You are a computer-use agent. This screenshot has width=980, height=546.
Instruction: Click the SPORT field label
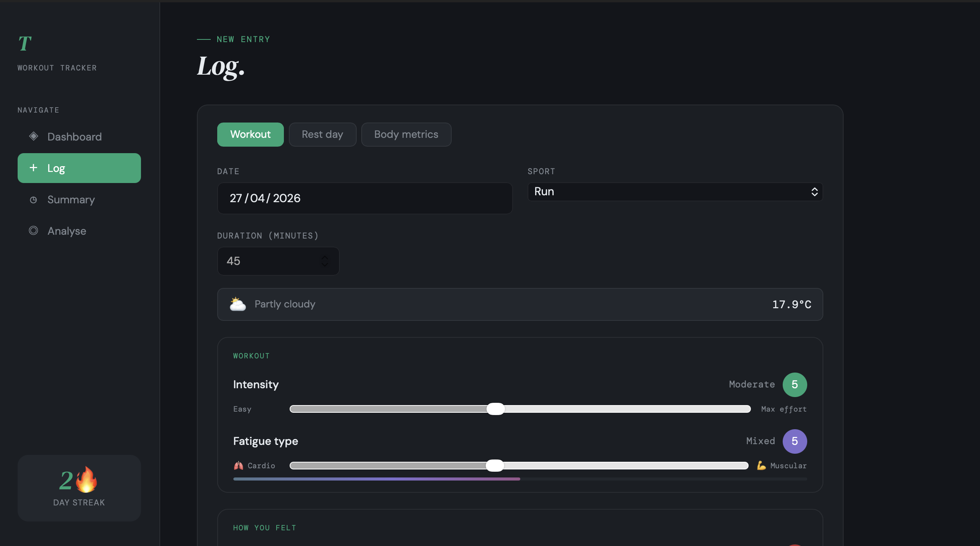pyautogui.click(x=541, y=171)
